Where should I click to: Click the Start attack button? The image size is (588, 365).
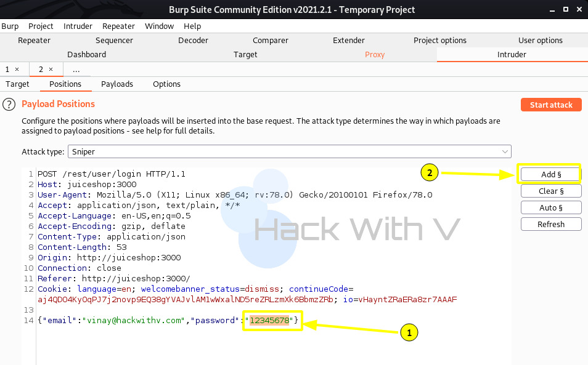point(551,105)
